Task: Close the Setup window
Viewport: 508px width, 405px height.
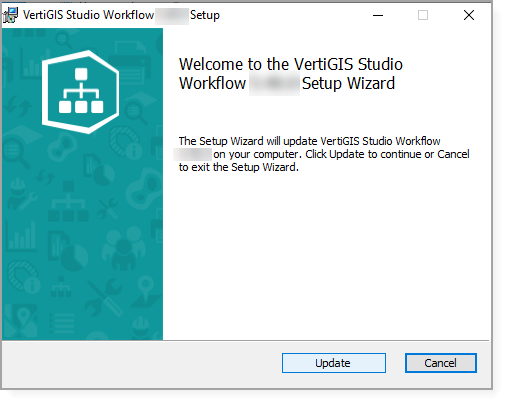Action: coord(469,15)
